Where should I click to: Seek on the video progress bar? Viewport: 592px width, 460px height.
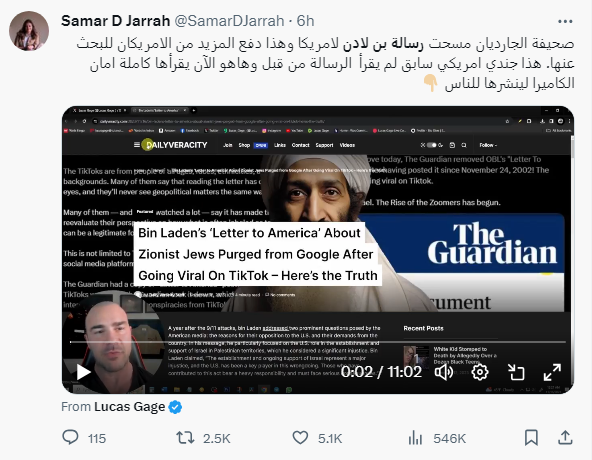318,342
